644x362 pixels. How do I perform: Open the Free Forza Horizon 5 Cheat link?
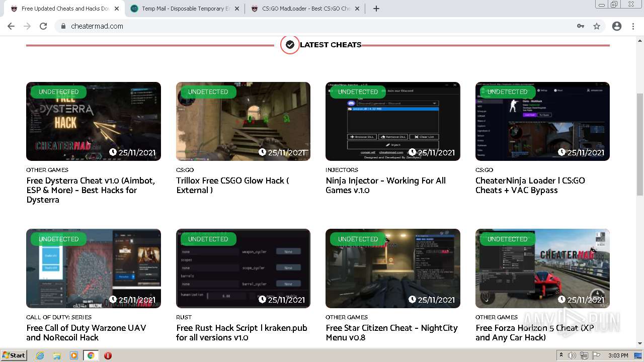tap(535, 332)
